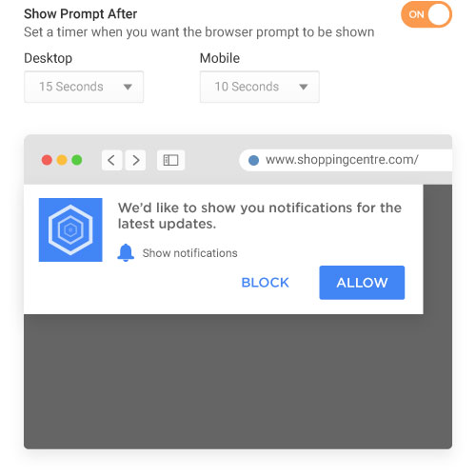This screenshot has width=476, height=476.
Task: Click the browser back arrow icon
Action: pyautogui.click(x=111, y=160)
